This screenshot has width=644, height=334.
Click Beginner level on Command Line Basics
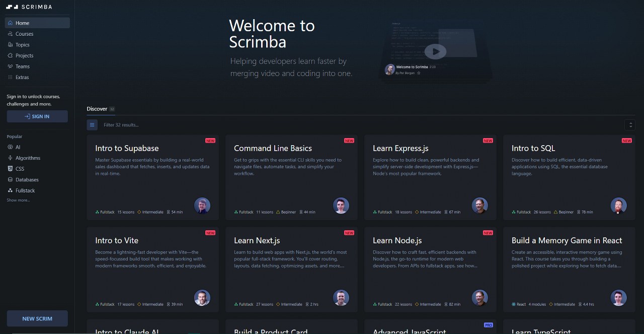pos(286,212)
